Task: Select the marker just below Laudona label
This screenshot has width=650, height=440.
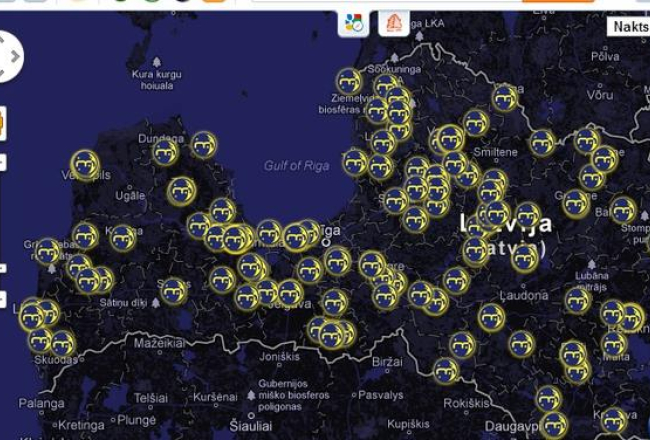Action: point(492,318)
